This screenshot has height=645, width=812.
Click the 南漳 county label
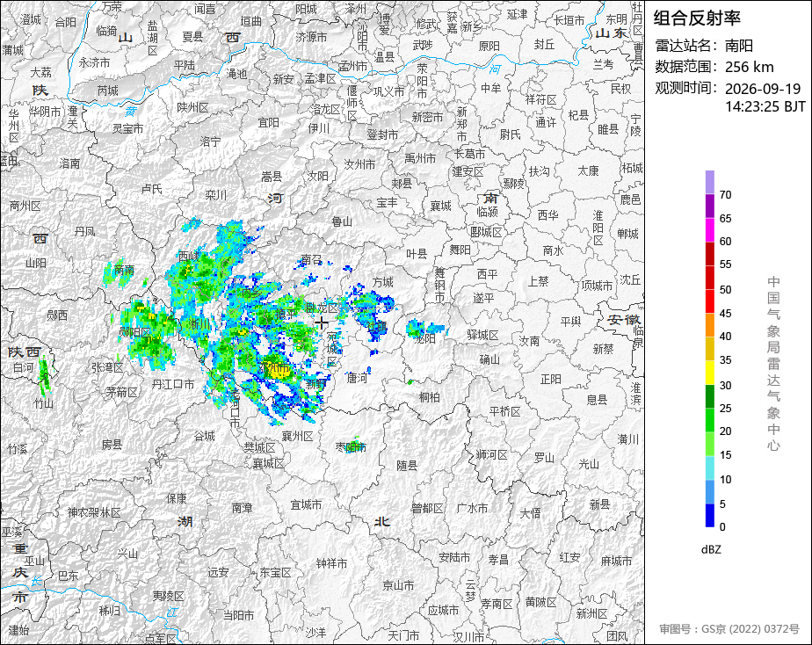coord(242,507)
